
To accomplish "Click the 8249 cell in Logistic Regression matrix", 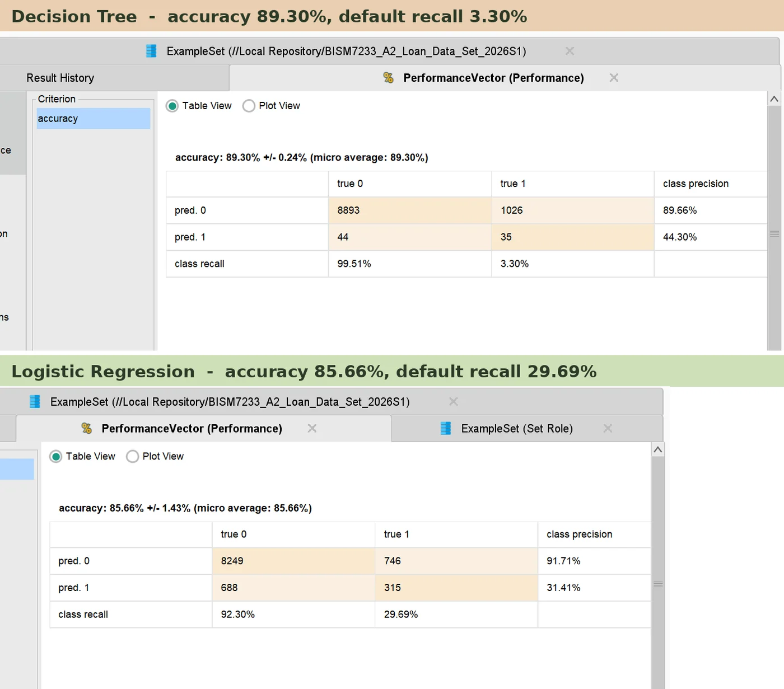I will click(x=293, y=561).
